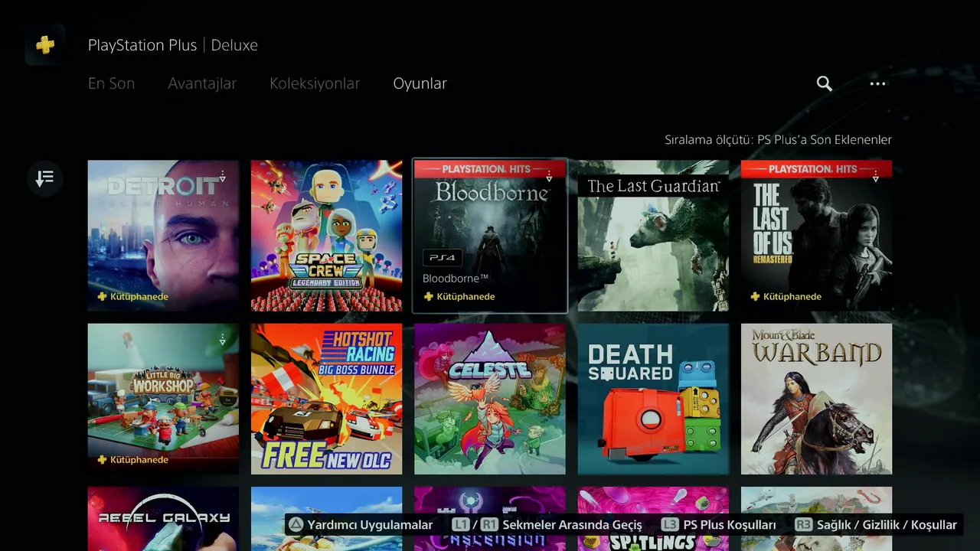Click the PlayStation Plus logo icon
Viewport: 980px width, 551px height.
[45, 45]
